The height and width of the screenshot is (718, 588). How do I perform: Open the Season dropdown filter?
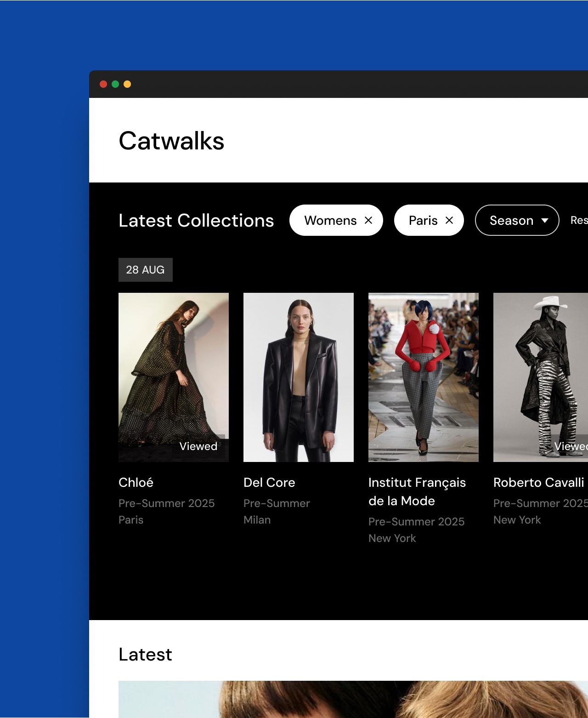point(517,220)
